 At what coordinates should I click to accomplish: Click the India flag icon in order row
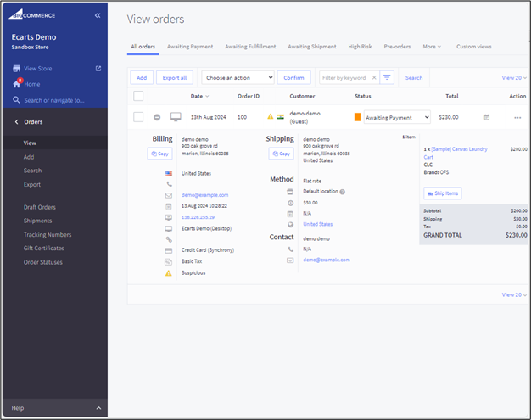(x=281, y=117)
